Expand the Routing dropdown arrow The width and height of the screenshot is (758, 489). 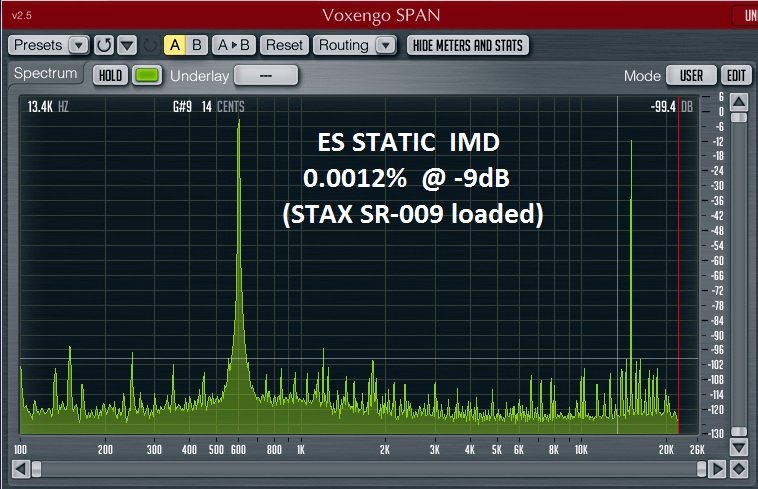pos(386,45)
